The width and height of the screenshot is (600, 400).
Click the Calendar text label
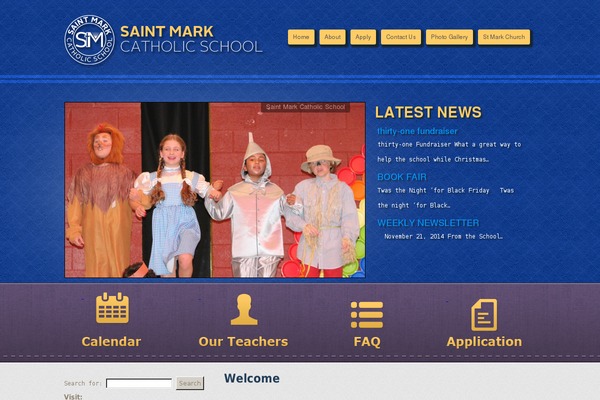111,341
